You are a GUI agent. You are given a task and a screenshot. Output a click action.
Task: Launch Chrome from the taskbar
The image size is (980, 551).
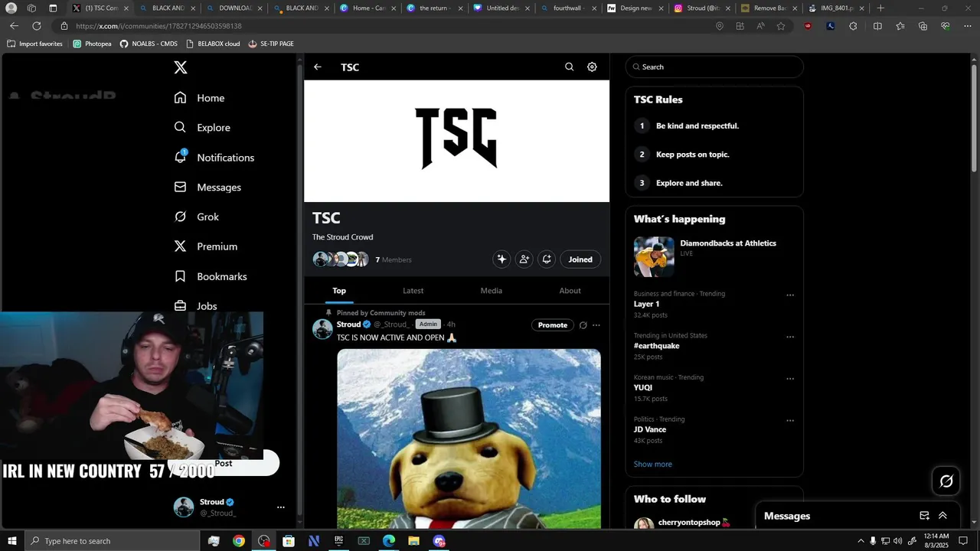click(x=239, y=541)
